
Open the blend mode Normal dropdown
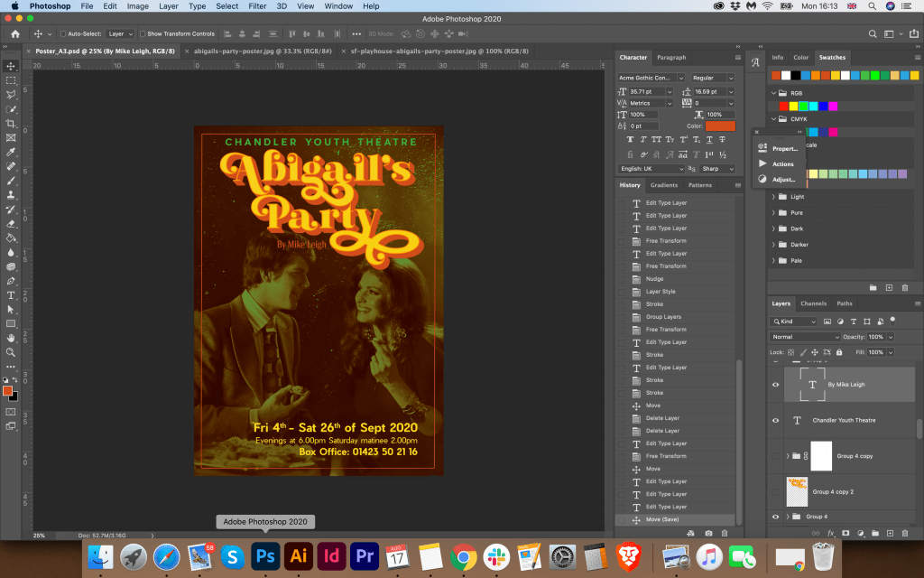coord(805,337)
